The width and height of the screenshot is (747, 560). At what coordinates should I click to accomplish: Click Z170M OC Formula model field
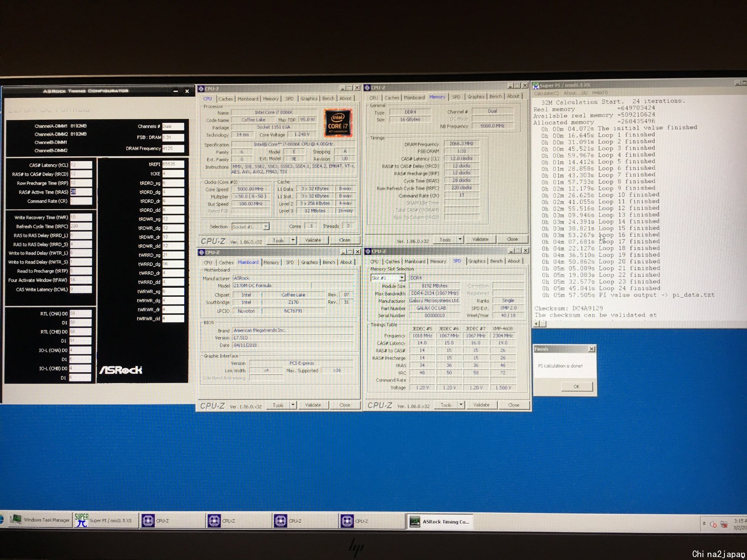coord(271,285)
